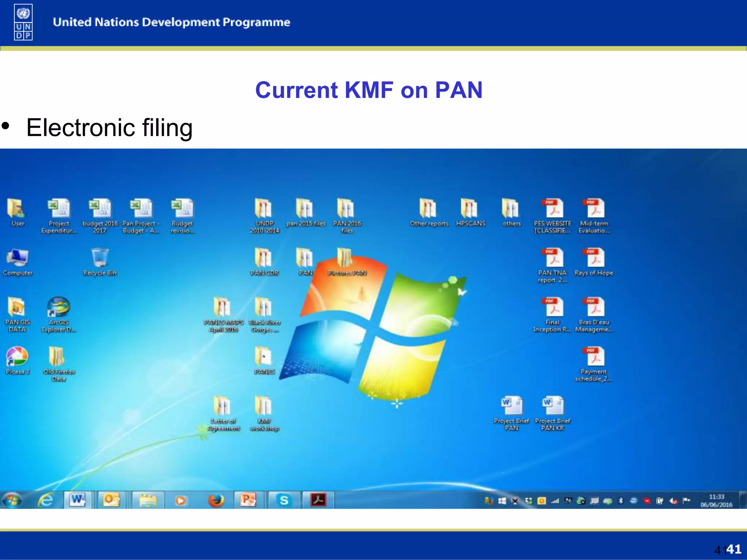Click the network signal tray icon

tap(555, 501)
